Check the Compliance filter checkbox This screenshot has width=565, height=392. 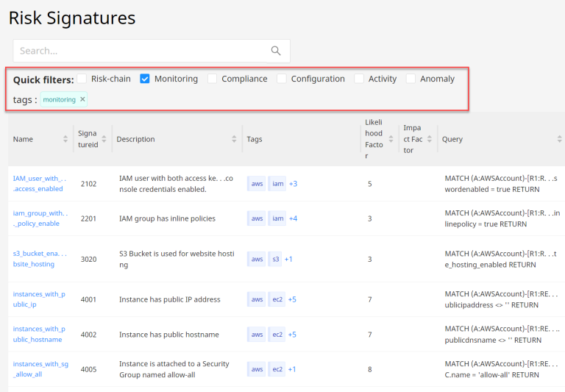pos(213,79)
